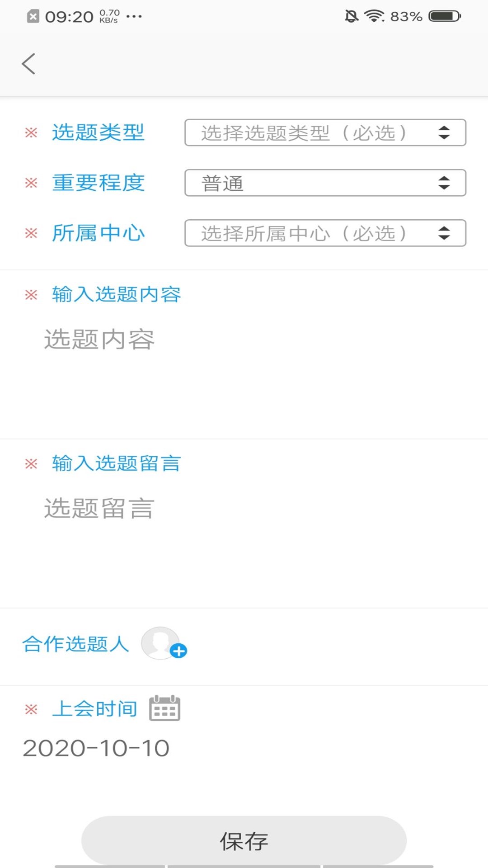This screenshot has width=488, height=868.
Task: Click the required asterisk beside 输入选题内容
Action: tap(31, 294)
